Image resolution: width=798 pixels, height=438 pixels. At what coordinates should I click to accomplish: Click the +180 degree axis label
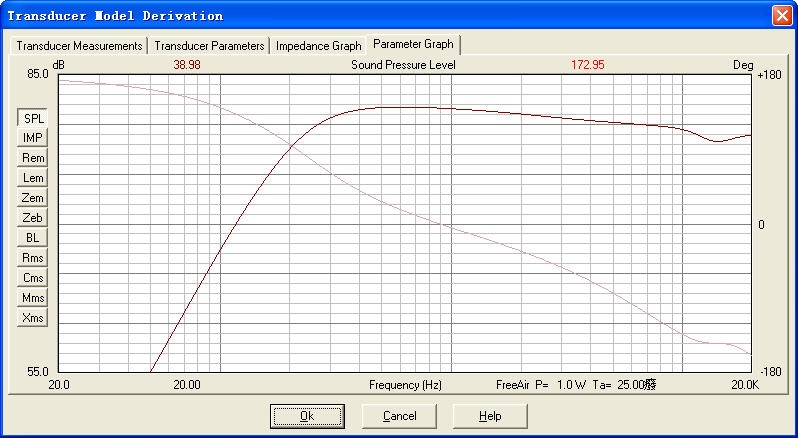click(769, 75)
